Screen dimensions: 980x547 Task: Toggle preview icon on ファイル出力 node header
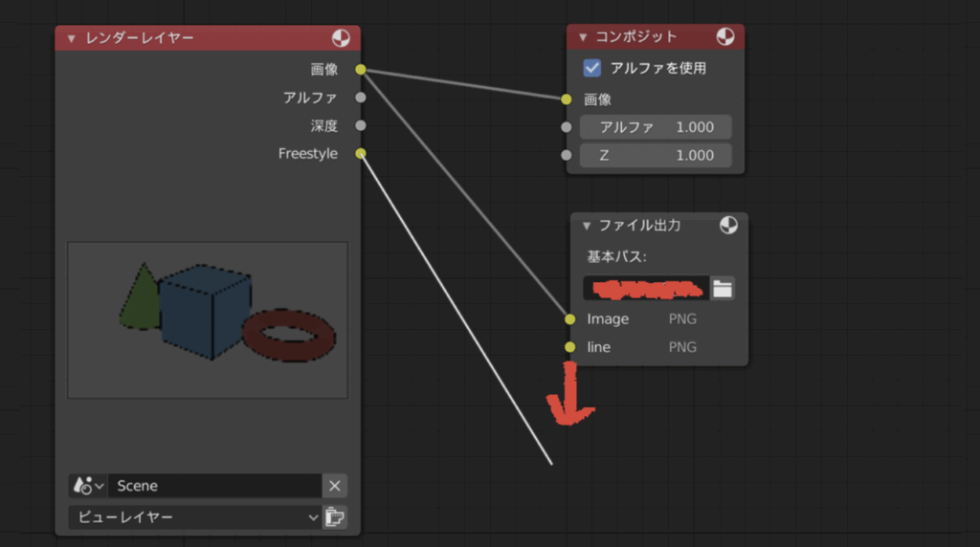728,225
